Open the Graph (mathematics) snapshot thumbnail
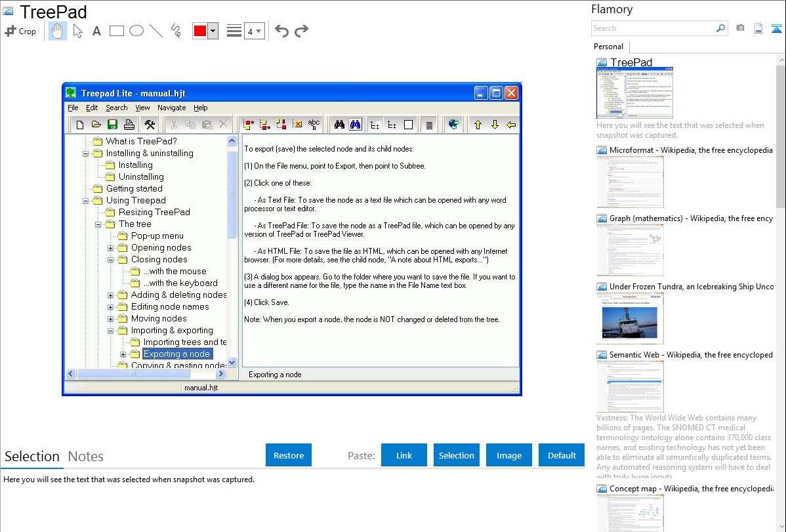This screenshot has width=786, height=532. [630, 250]
